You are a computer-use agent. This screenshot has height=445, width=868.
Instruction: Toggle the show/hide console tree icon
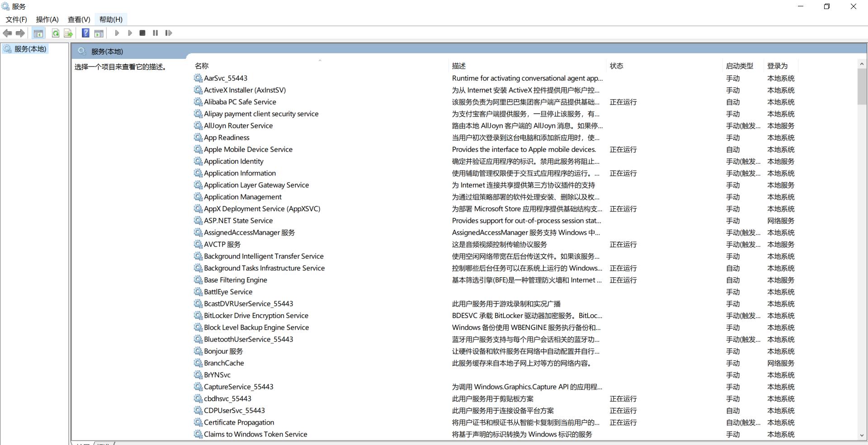point(38,33)
